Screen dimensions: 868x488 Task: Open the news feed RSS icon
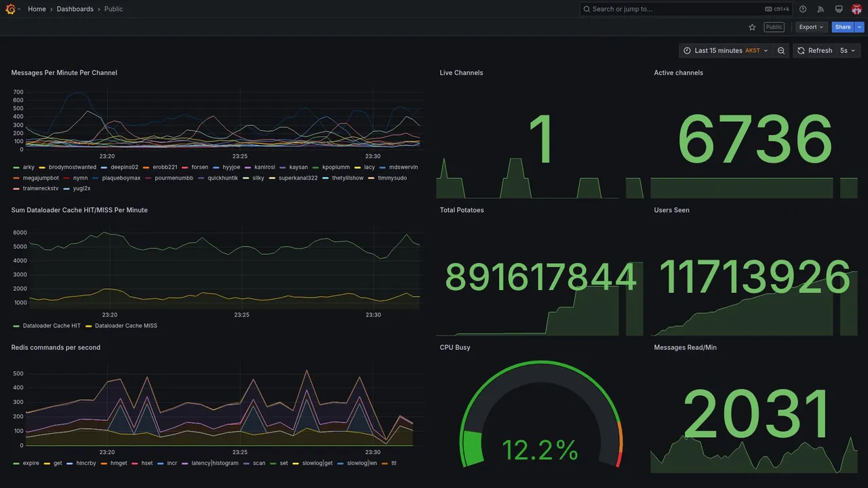[821, 9]
